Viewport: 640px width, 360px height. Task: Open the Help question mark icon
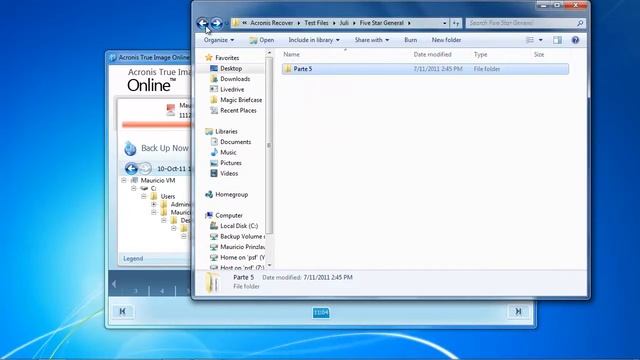point(575,40)
